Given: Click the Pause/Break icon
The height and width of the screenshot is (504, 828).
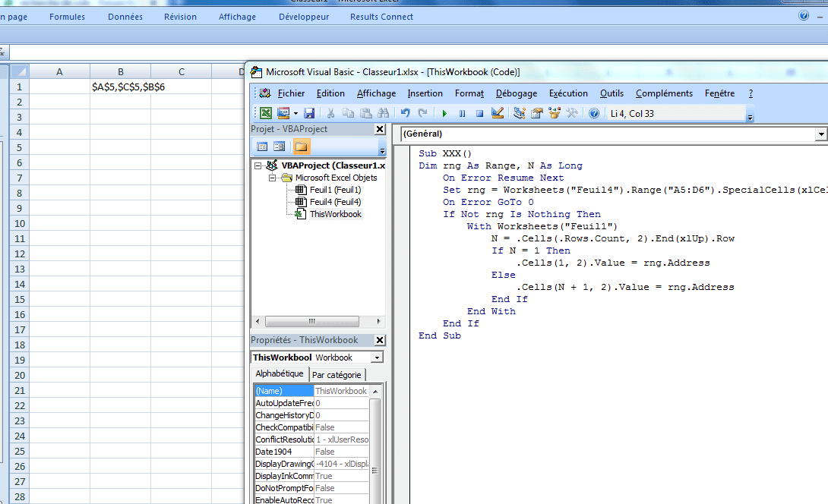Looking at the screenshot, I should point(462,113).
